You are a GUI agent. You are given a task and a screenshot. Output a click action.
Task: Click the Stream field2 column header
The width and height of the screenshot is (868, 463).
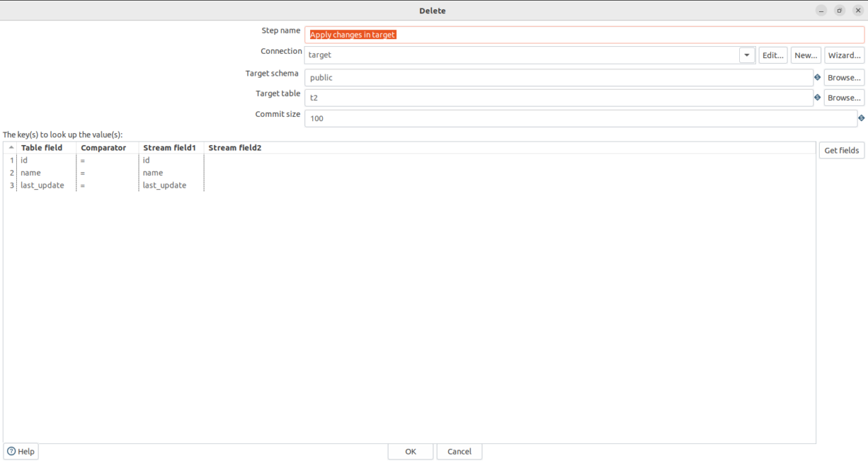[234, 147]
